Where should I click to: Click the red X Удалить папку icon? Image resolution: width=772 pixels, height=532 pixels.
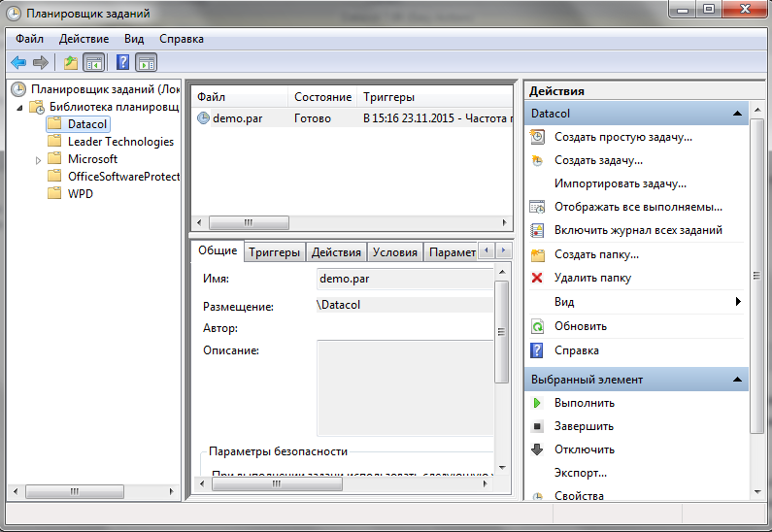click(537, 278)
